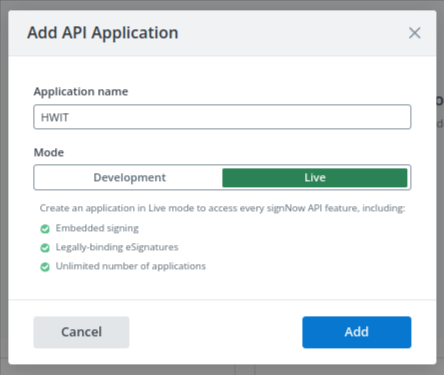The height and width of the screenshot is (375, 444).
Task: Click the Live mode description sentence
Action: pos(222,208)
